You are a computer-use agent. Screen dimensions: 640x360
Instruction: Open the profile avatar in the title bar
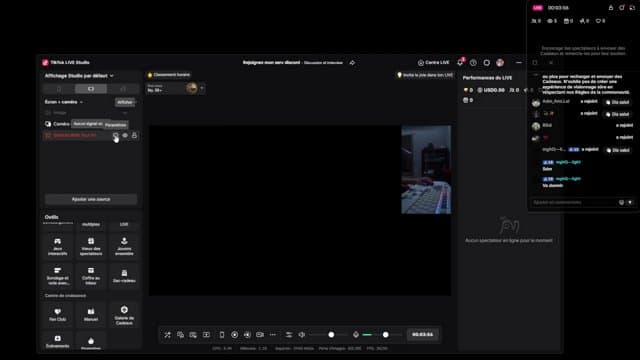point(500,62)
